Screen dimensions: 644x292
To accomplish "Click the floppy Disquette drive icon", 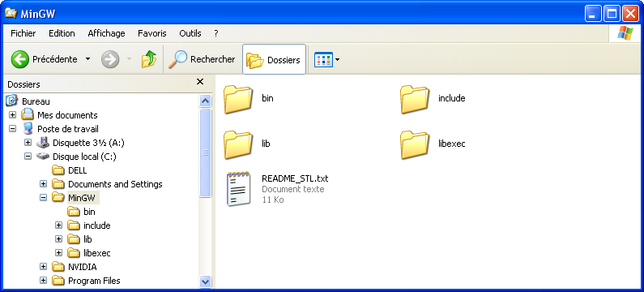I will pyautogui.click(x=43, y=143).
